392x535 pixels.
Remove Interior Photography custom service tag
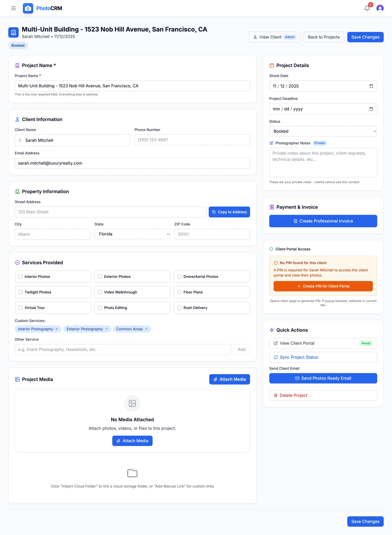coord(57,329)
